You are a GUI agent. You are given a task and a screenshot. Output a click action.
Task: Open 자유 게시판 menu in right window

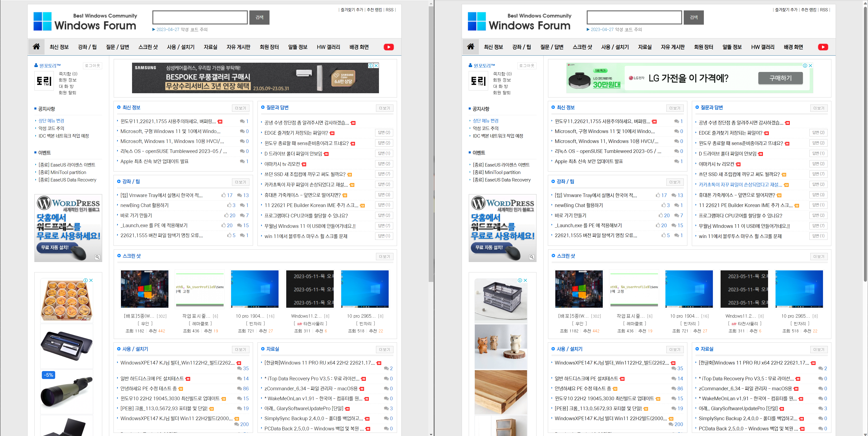click(x=673, y=47)
